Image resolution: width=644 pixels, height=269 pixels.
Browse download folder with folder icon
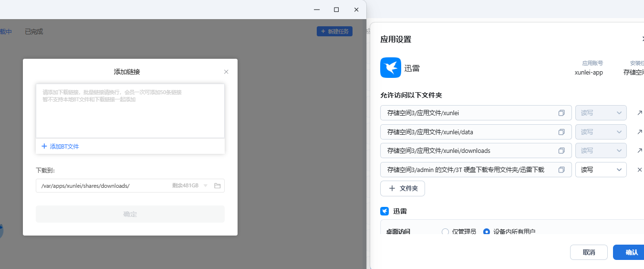pyautogui.click(x=217, y=186)
